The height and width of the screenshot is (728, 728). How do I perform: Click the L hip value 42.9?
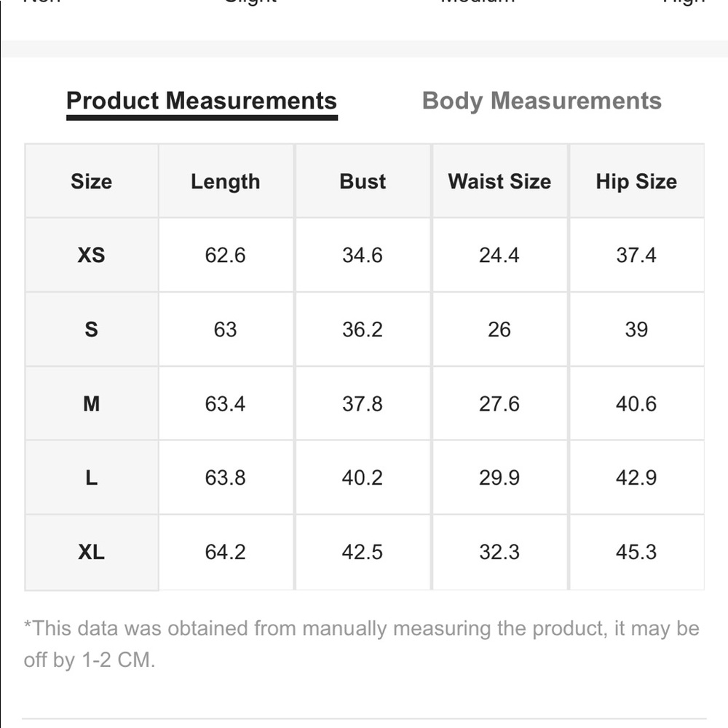(x=636, y=478)
